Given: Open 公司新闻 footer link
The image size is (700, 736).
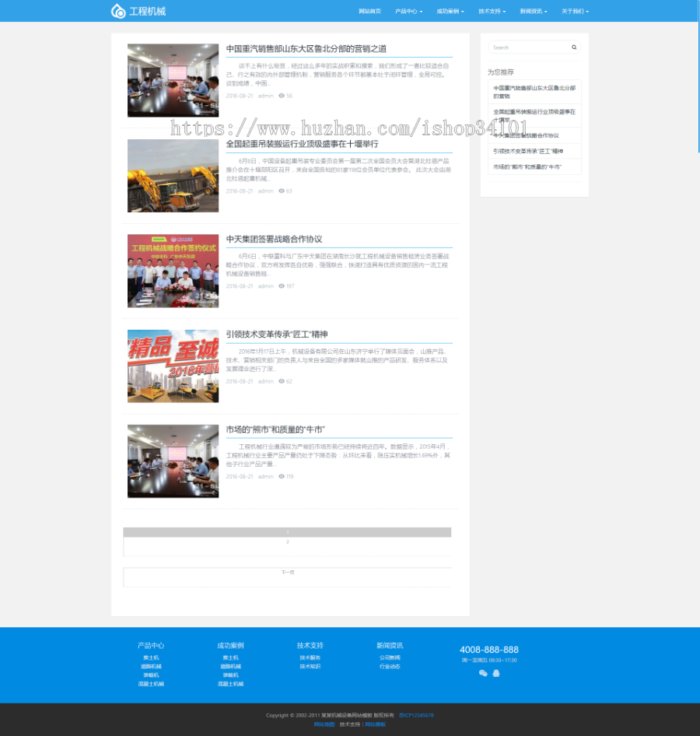Looking at the screenshot, I should 390,658.
